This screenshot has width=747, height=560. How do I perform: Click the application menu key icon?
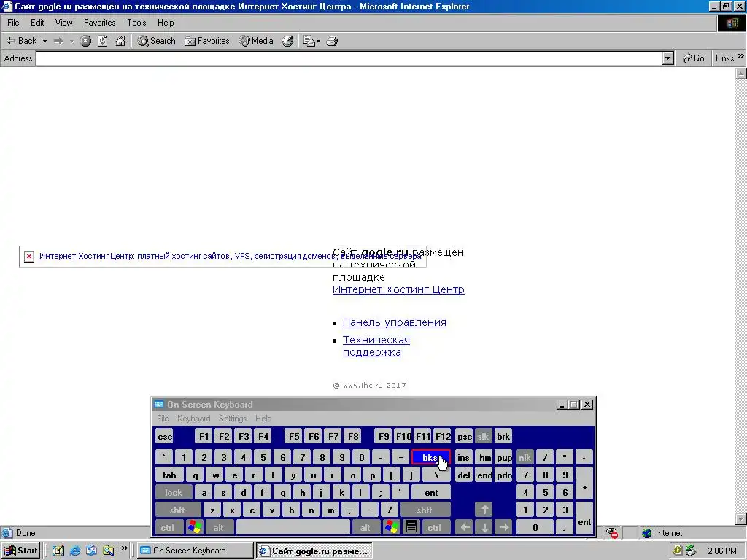click(411, 528)
